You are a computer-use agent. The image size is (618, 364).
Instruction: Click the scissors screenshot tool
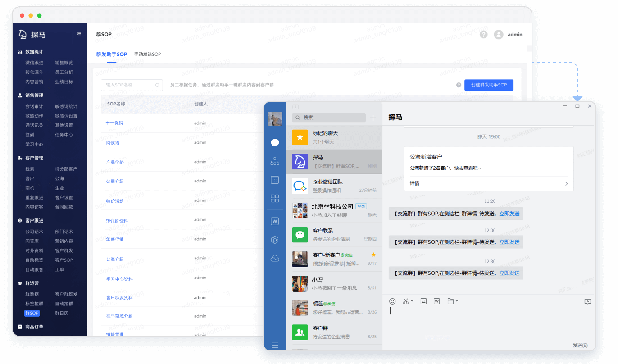406,301
